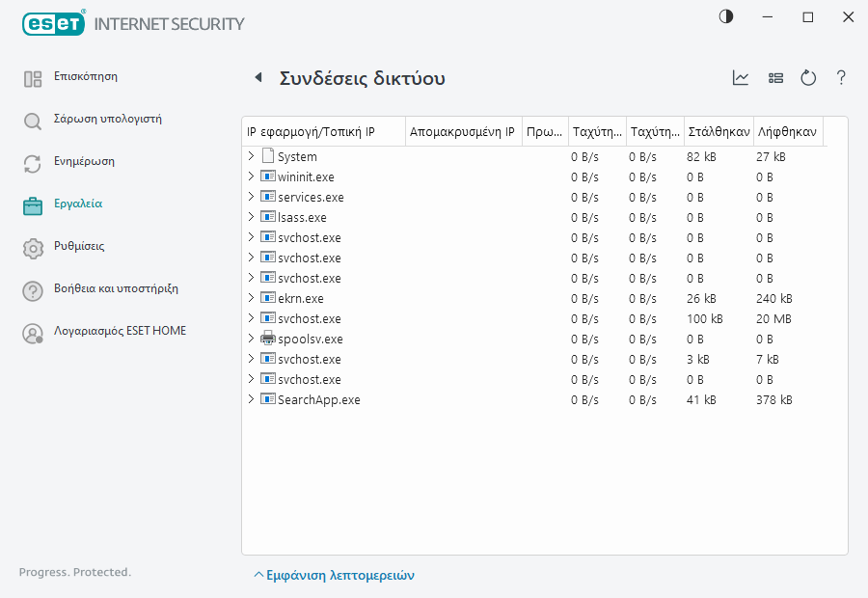
Task: Toggle the dark/light contrast theme icon
Action: pyautogui.click(x=725, y=17)
